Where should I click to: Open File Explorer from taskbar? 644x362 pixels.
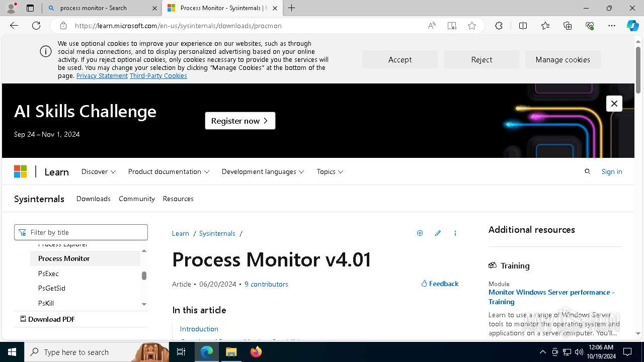[231, 352]
